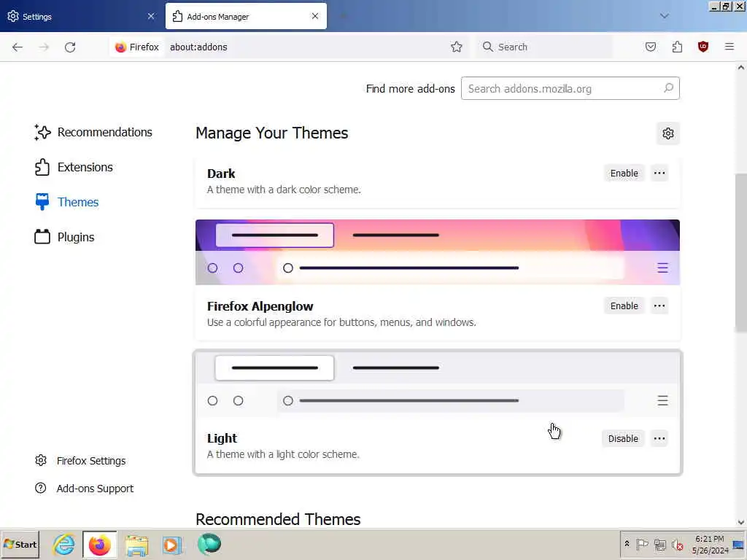Open Windows Media Player from taskbar
The image size is (747, 560).
tap(171, 544)
